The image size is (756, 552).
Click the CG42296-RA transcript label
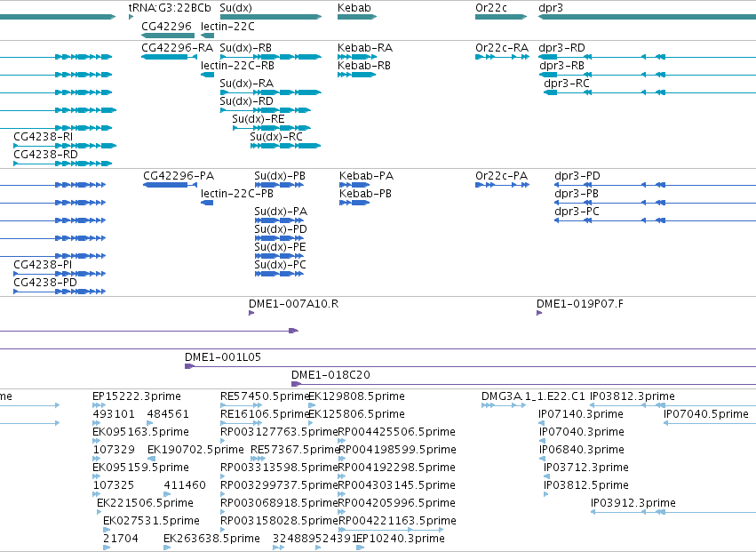click(x=177, y=48)
